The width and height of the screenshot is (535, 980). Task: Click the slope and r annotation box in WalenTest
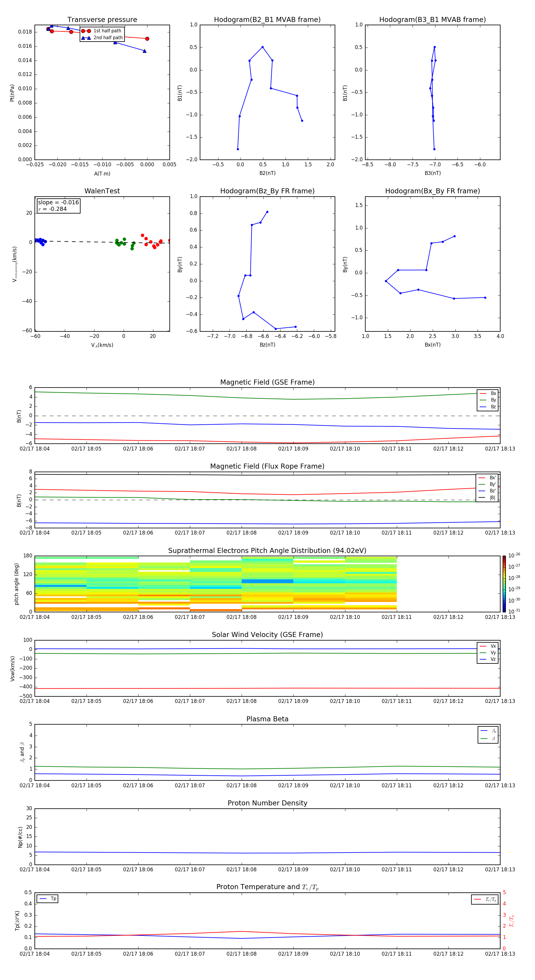coord(58,206)
